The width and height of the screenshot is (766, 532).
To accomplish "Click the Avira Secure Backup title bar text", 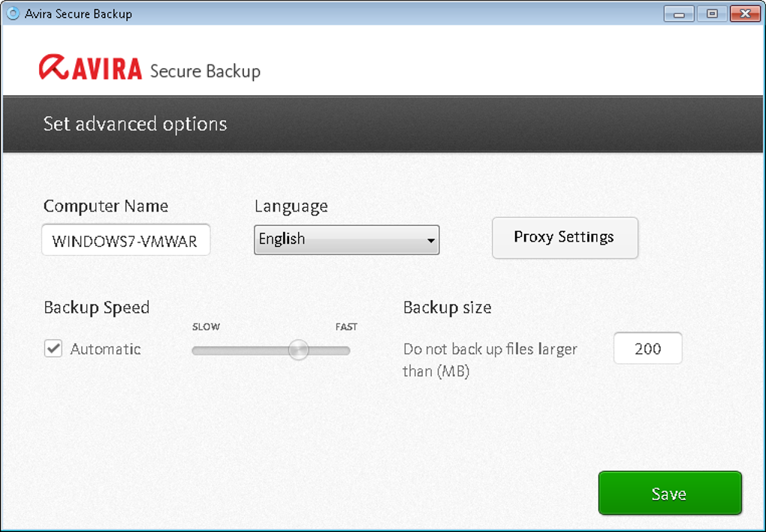I will 78,14.
